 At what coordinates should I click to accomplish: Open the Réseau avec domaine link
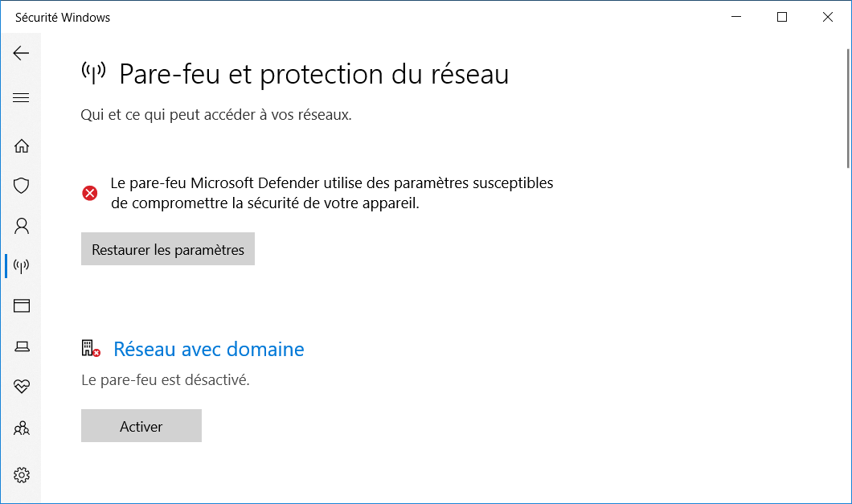209,349
